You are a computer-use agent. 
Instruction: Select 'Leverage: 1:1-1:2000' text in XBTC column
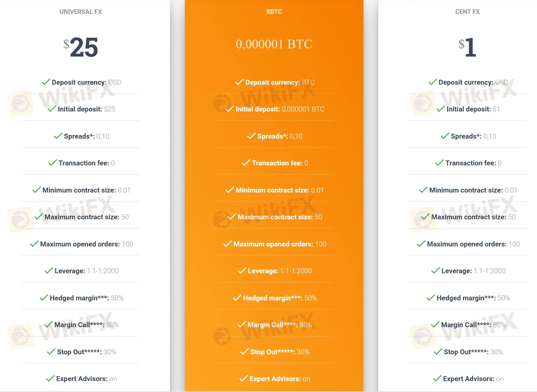(x=280, y=271)
